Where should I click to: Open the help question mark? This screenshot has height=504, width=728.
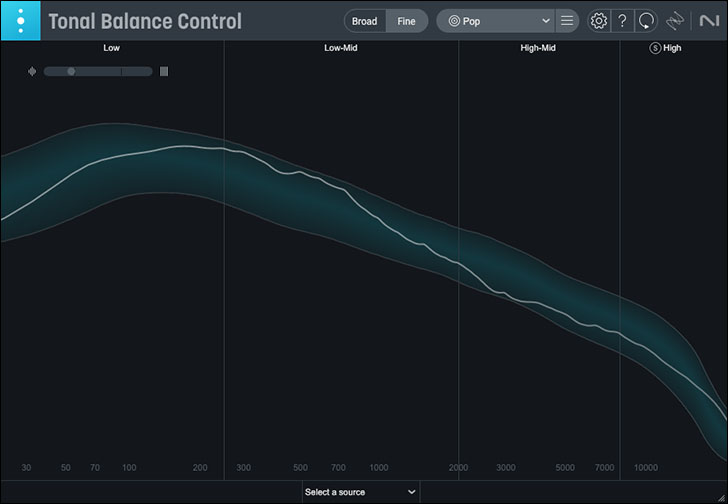point(622,21)
